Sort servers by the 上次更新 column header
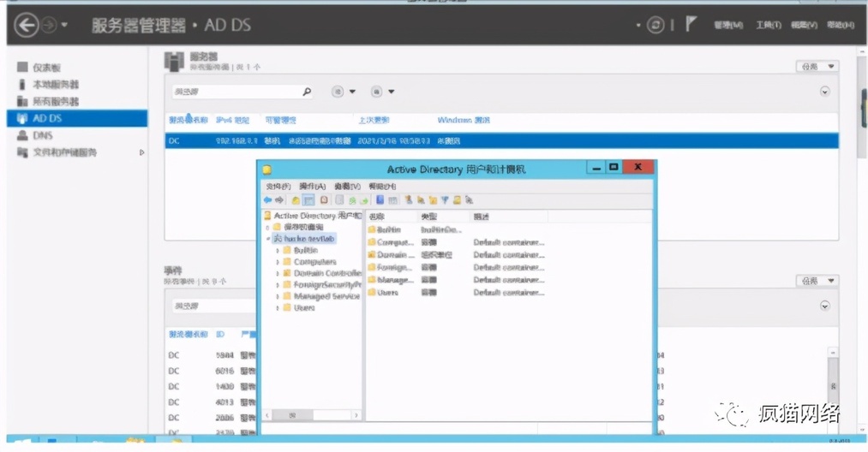 [374, 120]
